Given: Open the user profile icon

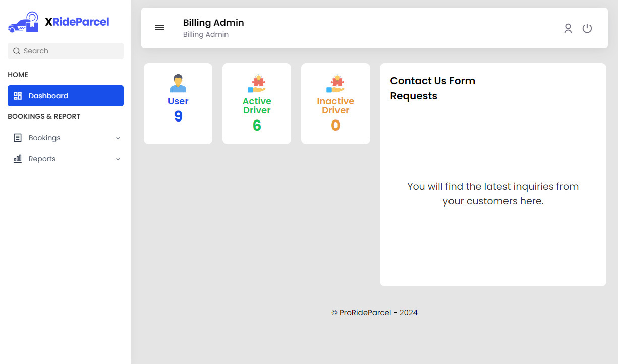Looking at the screenshot, I should click(x=568, y=29).
